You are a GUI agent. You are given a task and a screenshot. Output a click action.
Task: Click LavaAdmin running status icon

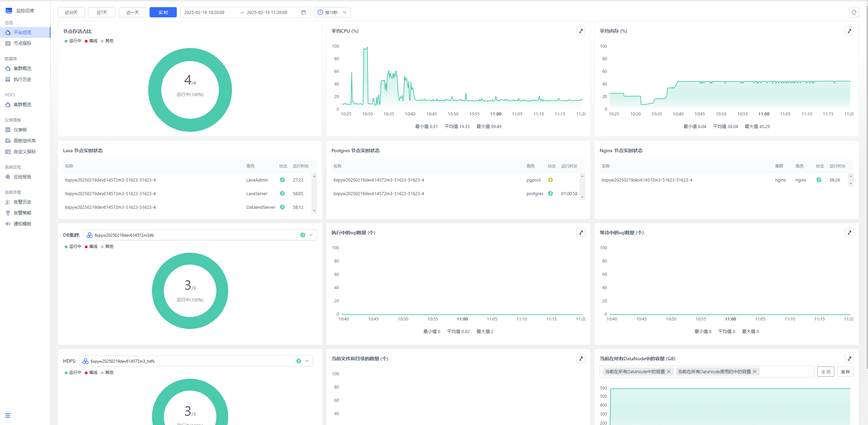[282, 180]
